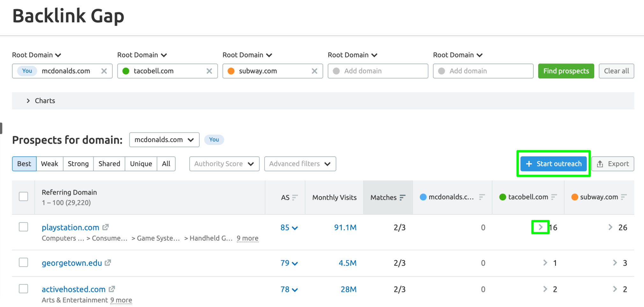Expand tacobell backlinks for playstation.com row
The width and height of the screenshot is (644, 307).
click(540, 227)
